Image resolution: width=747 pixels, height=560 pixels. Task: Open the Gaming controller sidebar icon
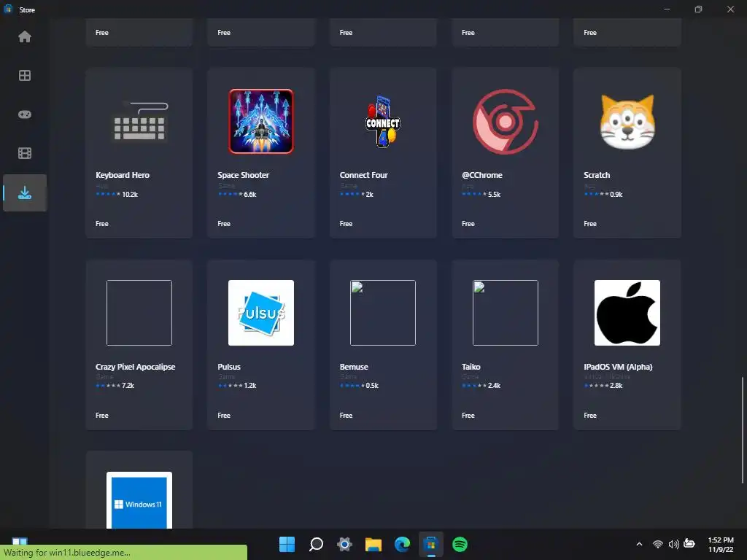coord(25,114)
